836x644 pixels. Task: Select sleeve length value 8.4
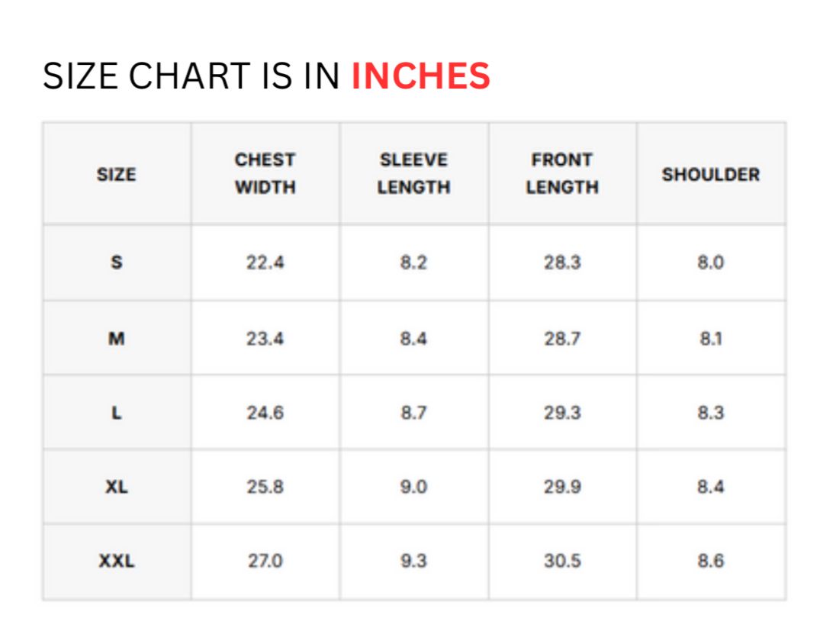(x=413, y=338)
